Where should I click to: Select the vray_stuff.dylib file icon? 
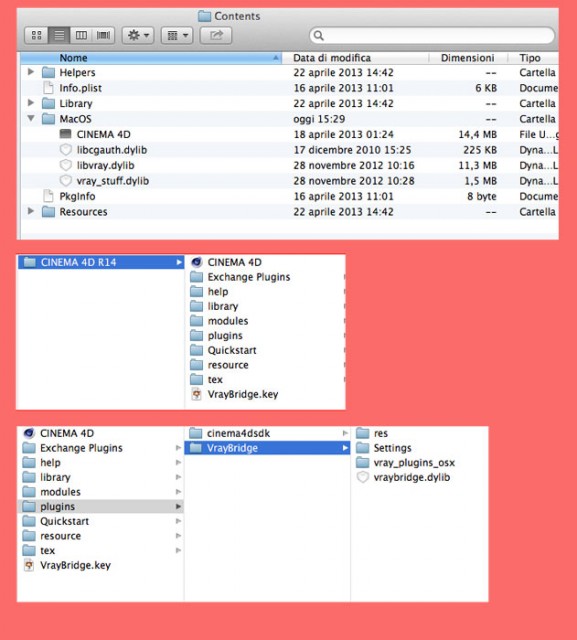tap(66, 180)
